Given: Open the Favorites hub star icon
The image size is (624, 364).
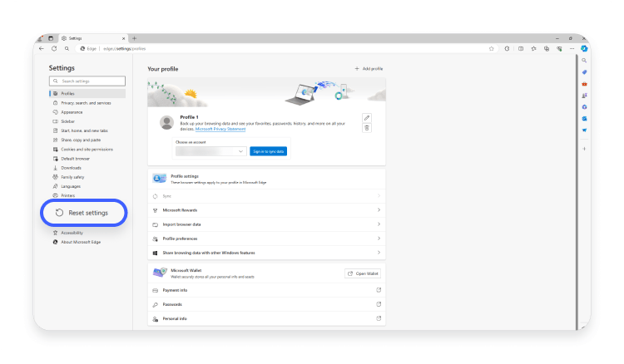Looking at the screenshot, I should 533,48.
